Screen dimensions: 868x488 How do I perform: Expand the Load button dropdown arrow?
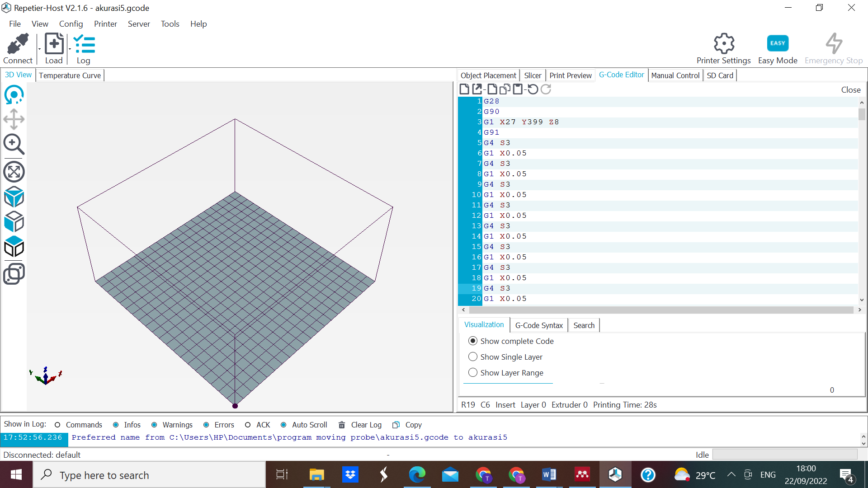(x=70, y=49)
